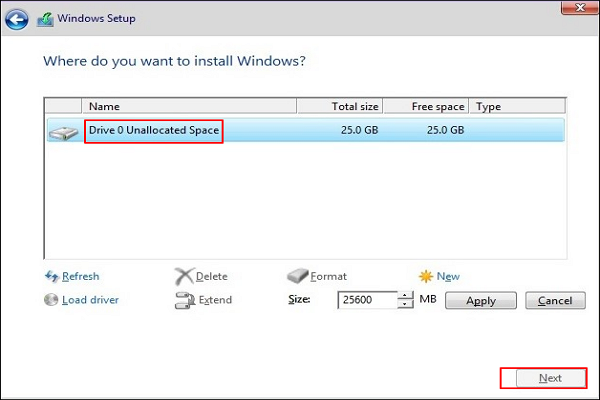The width and height of the screenshot is (600, 400).
Task: Open the Load driver link
Action: [x=90, y=300]
